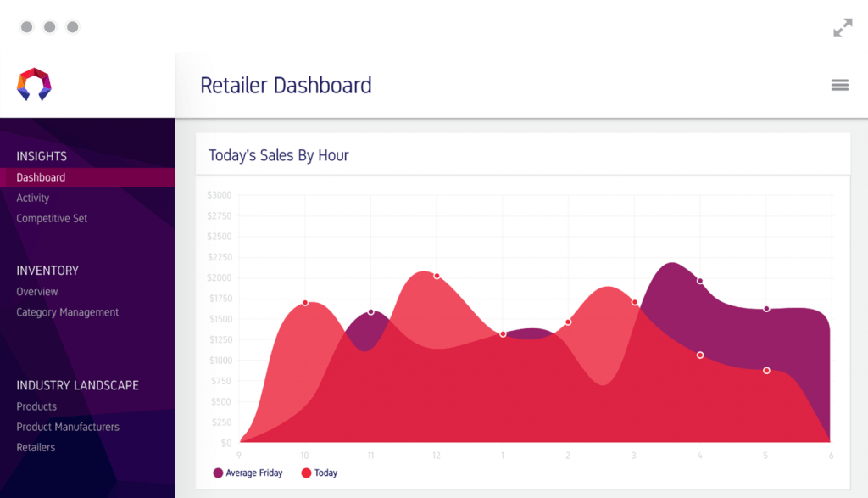This screenshot has height=498, width=868.
Task: Select Today's data point at 5 o'clock
Action: [x=766, y=371]
